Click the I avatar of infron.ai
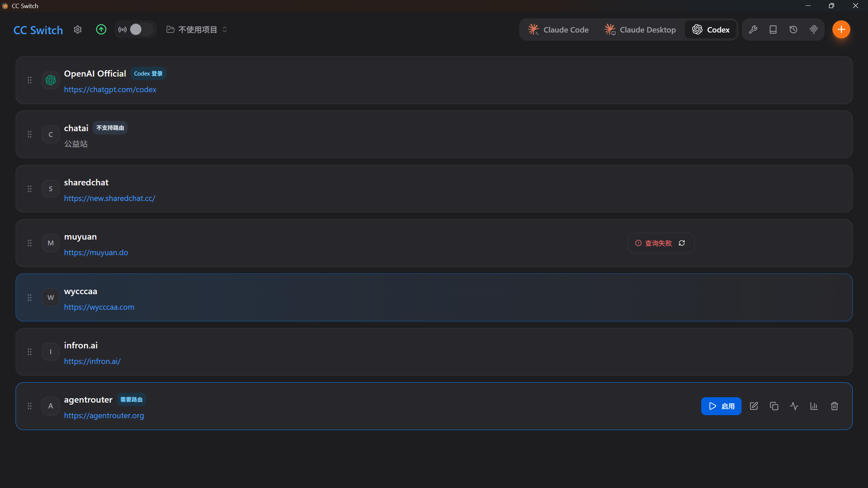Viewport: 868px width, 488px height. coord(51,352)
